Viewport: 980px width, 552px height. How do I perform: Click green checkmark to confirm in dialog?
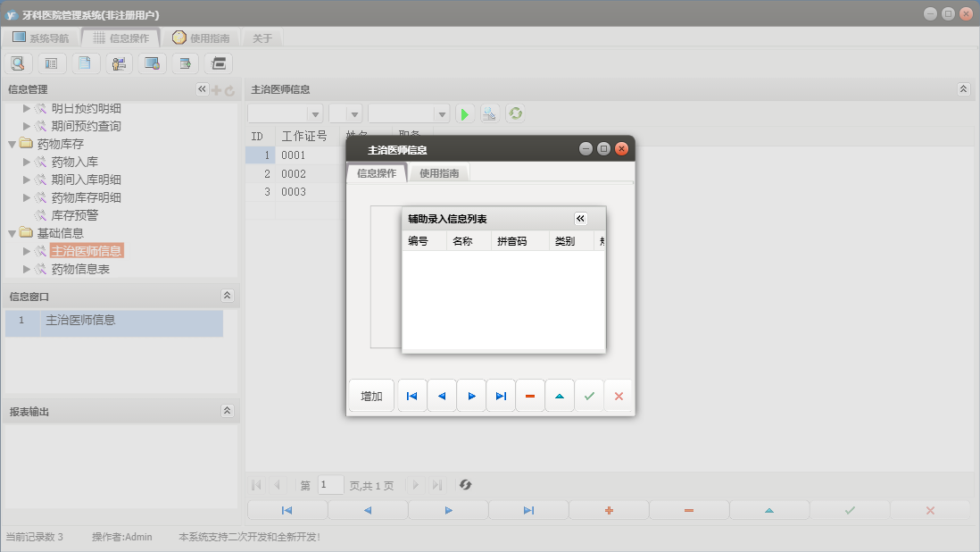coord(589,396)
